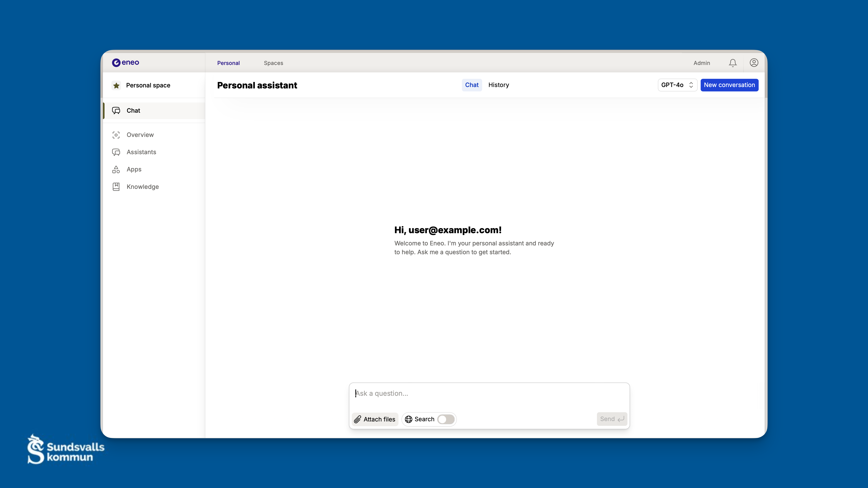Click the Attach files paperclip
This screenshot has height=488, width=868.
click(x=358, y=419)
